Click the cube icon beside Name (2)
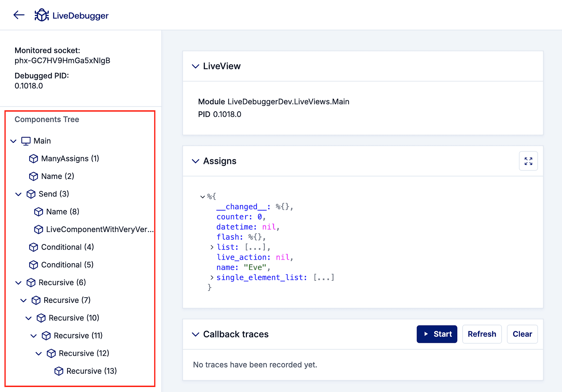Viewport: 562px width, 392px height. click(33, 176)
